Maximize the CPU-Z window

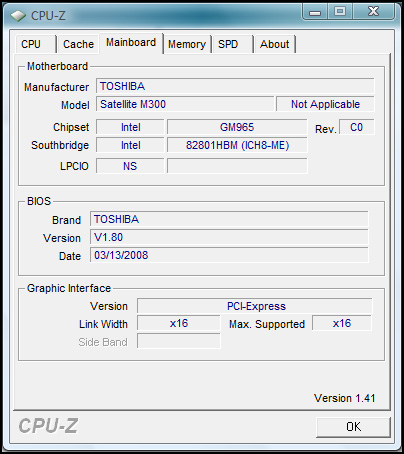340,12
